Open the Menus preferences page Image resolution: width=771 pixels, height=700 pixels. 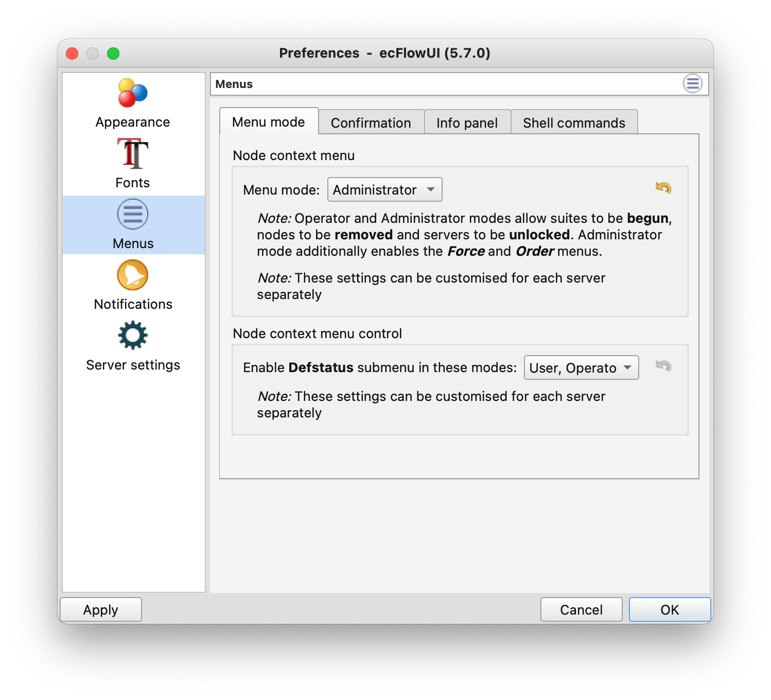click(x=132, y=224)
